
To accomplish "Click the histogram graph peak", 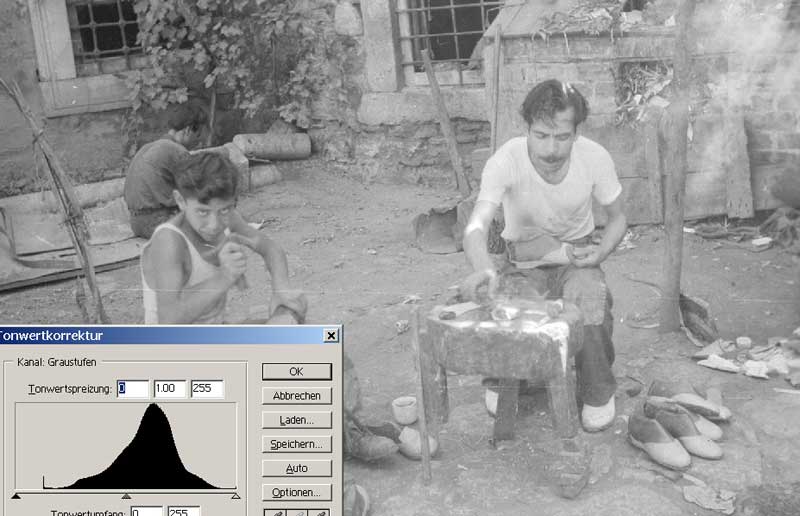I will point(153,410).
